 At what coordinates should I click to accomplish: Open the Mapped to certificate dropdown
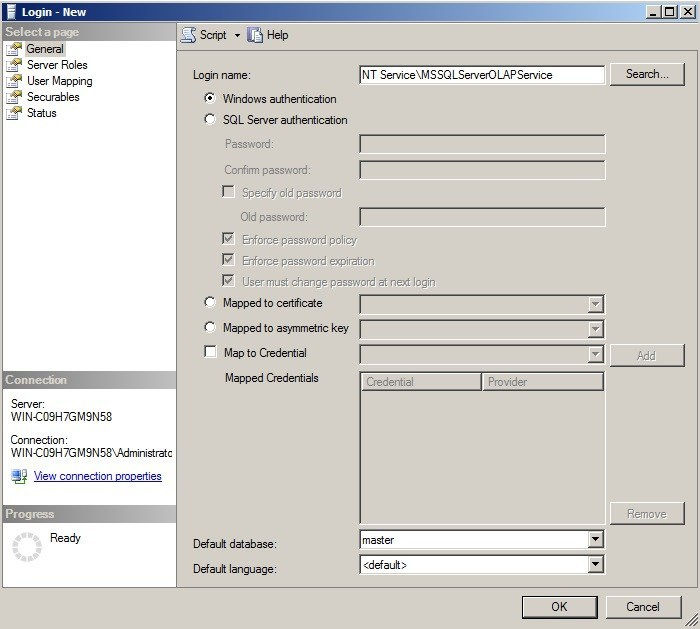click(595, 304)
